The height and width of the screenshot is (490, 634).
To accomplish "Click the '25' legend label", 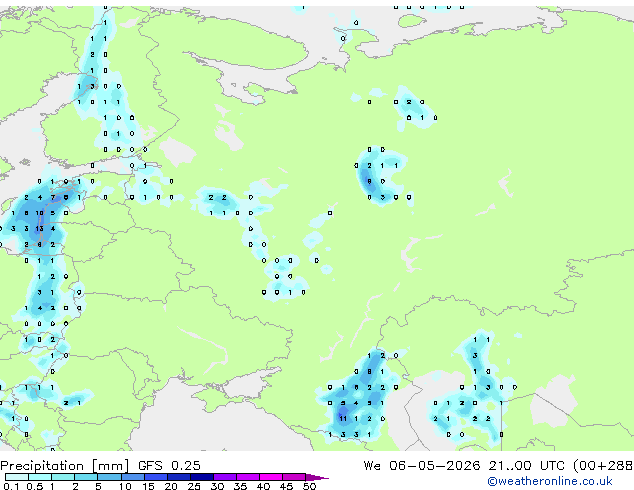I will (x=194, y=486).
